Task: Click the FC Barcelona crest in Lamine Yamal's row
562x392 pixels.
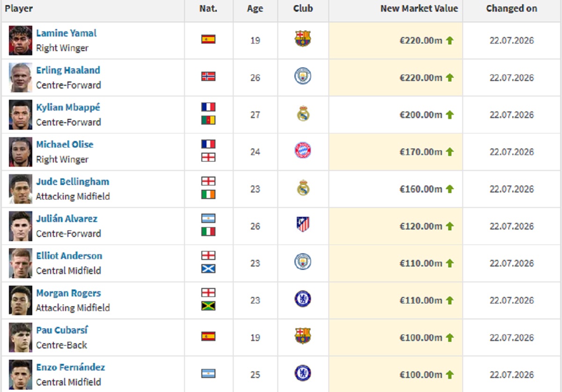Action: click(303, 38)
